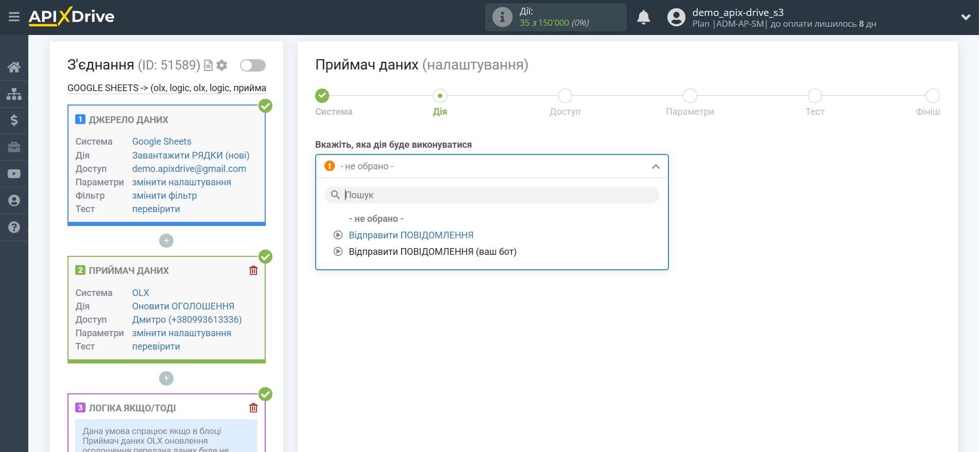
Task: Click перевірити in ДЖЕРЕЛО ДАНИХ
Action: [x=156, y=209]
